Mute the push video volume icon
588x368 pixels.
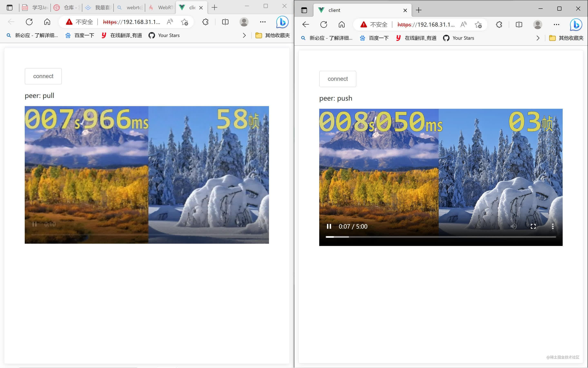coord(513,226)
